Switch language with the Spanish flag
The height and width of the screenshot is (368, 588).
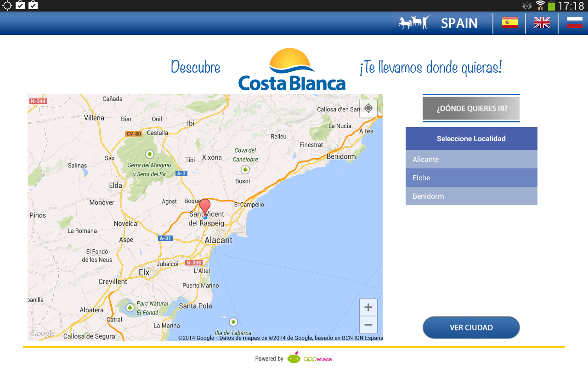(x=509, y=23)
